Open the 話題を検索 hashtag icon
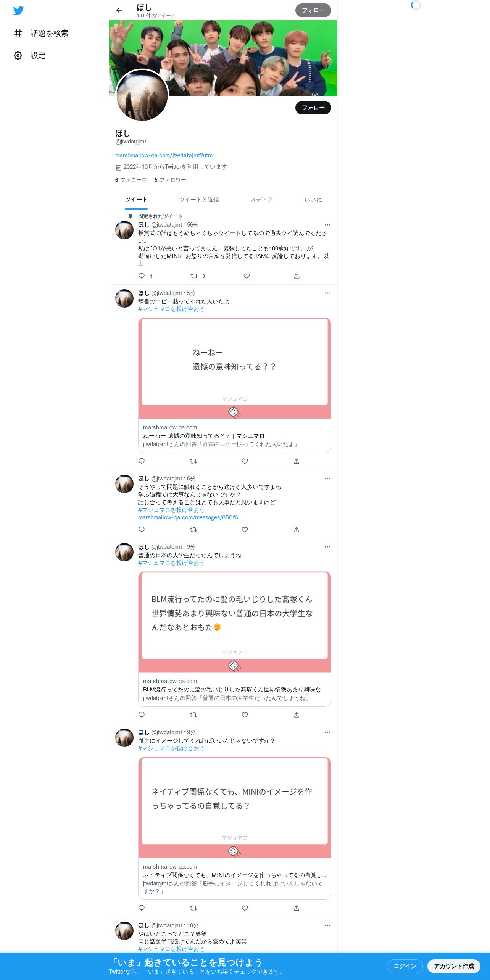Viewport: 490px width, 980px height. [x=18, y=34]
